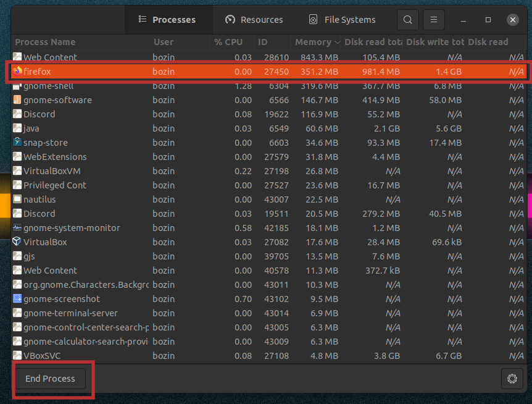Image resolution: width=532 pixels, height=404 pixels.
Task: Click the search magnifier icon
Action: [407, 20]
